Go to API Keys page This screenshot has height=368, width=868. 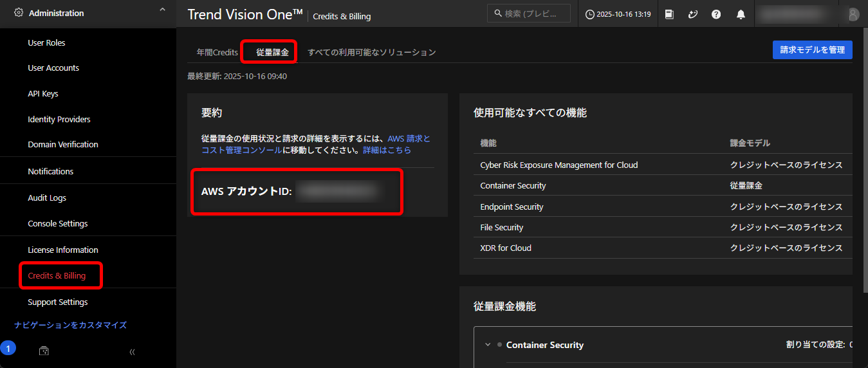coord(43,93)
